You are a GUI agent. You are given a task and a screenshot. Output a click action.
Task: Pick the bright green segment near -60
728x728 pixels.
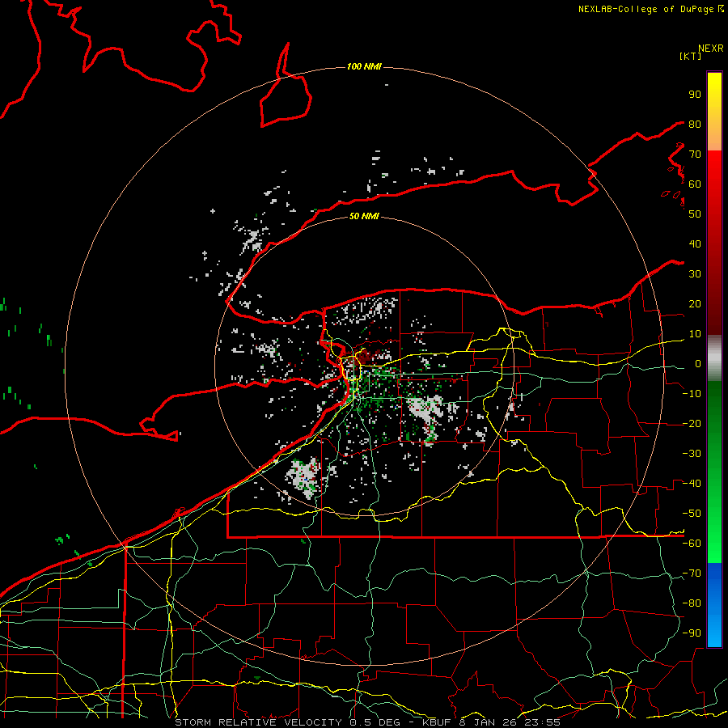714,541
